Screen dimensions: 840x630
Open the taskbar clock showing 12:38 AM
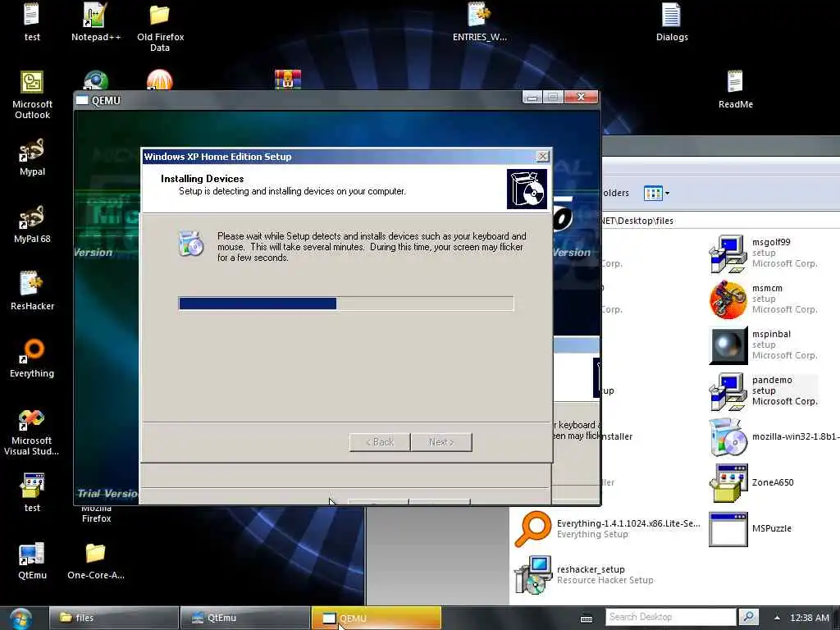[x=809, y=618]
